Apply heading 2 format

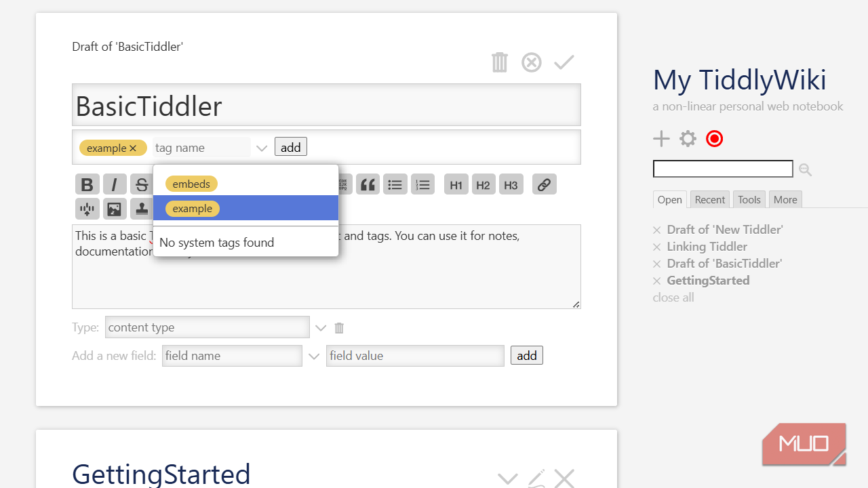pos(484,184)
